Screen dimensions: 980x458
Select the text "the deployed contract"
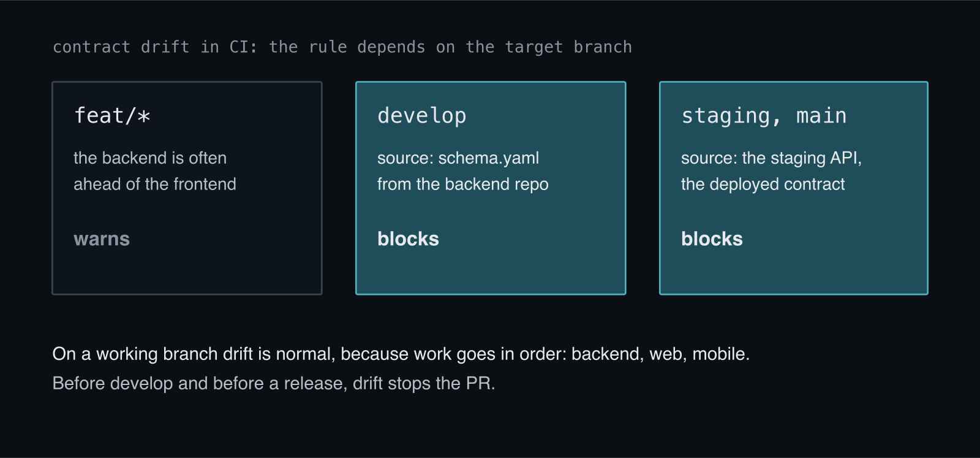[763, 185]
